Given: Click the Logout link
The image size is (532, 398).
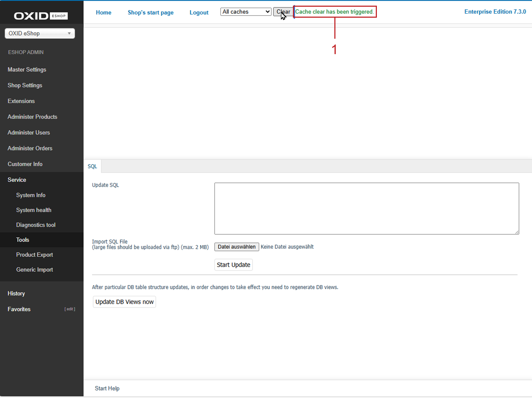Looking at the screenshot, I should (199, 12).
